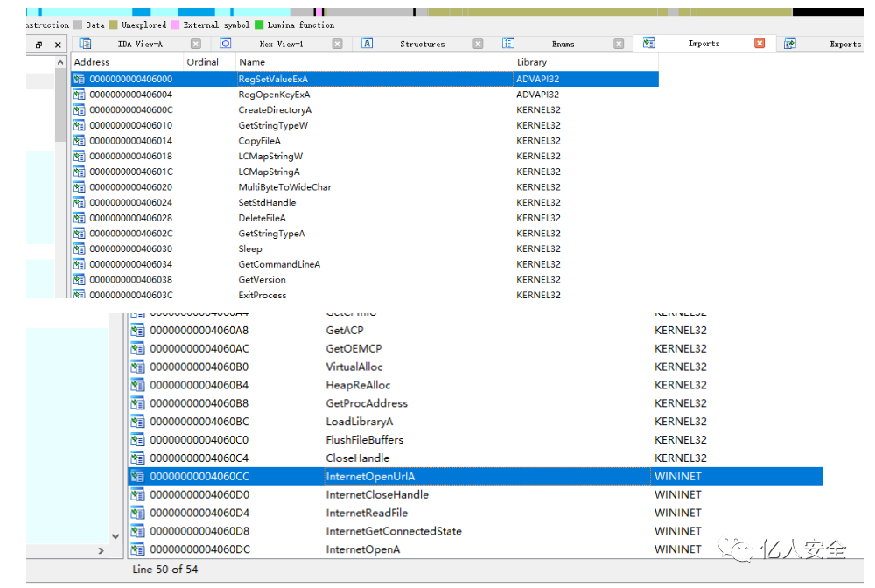Switch to the Structures tab
Screen dimensions: 875x588
(422, 44)
